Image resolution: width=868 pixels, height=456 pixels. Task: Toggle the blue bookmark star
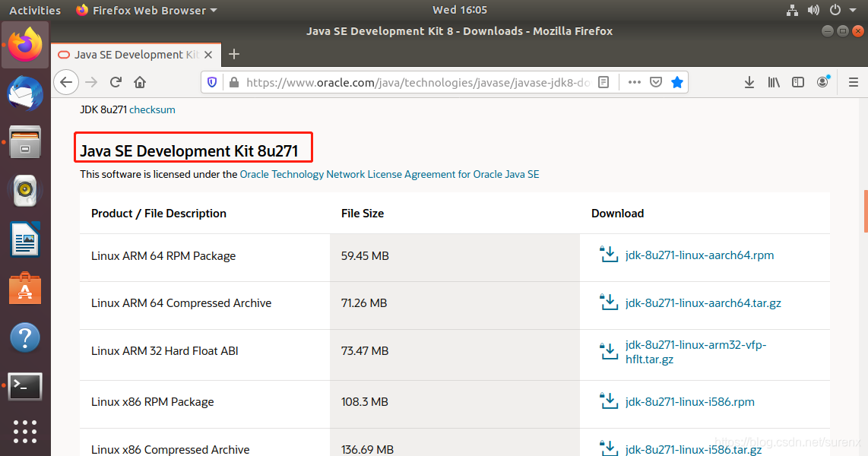(677, 82)
